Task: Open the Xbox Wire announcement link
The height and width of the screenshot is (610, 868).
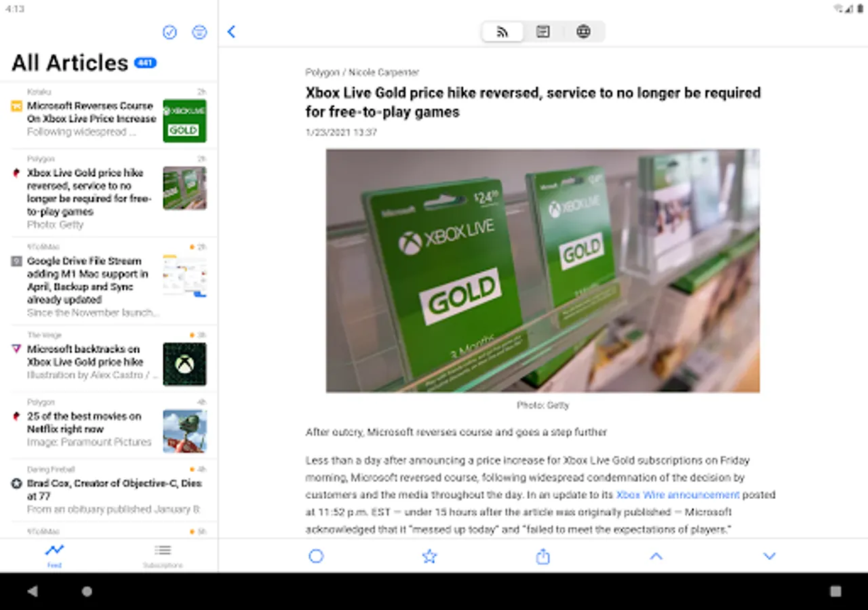Action: (677, 495)
